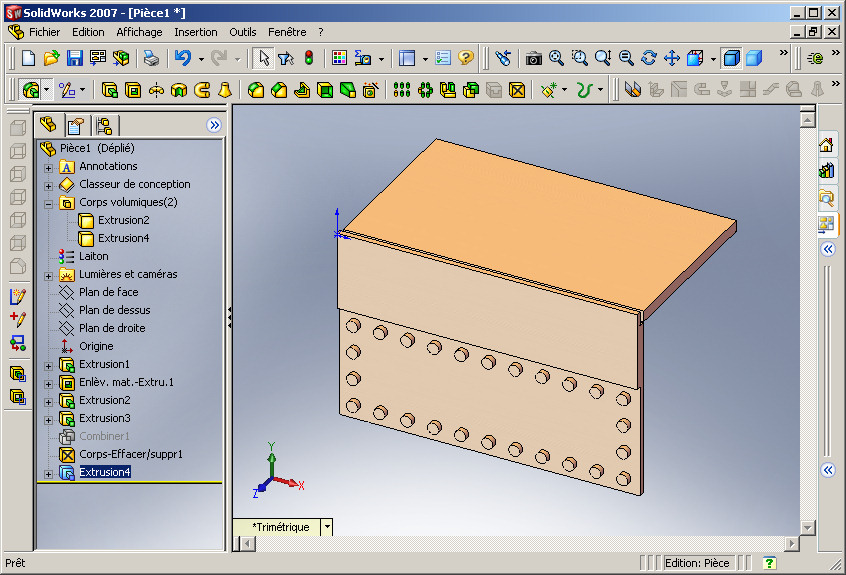This screenshot has width=846, height=575.
Task: Switch to the FeatureManager design tree tab
Action: (x=49, y=125)
